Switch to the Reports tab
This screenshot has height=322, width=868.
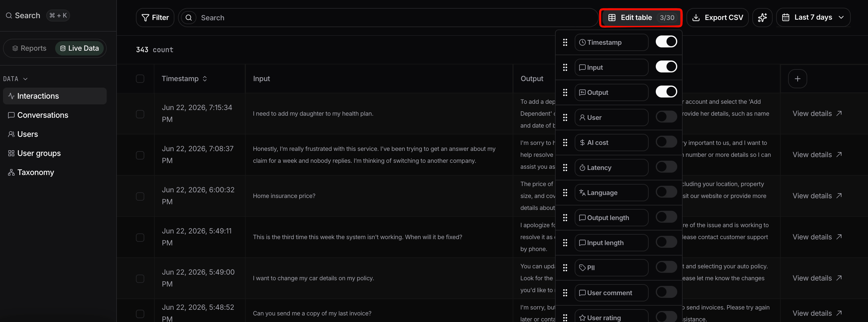pos(29,48)
